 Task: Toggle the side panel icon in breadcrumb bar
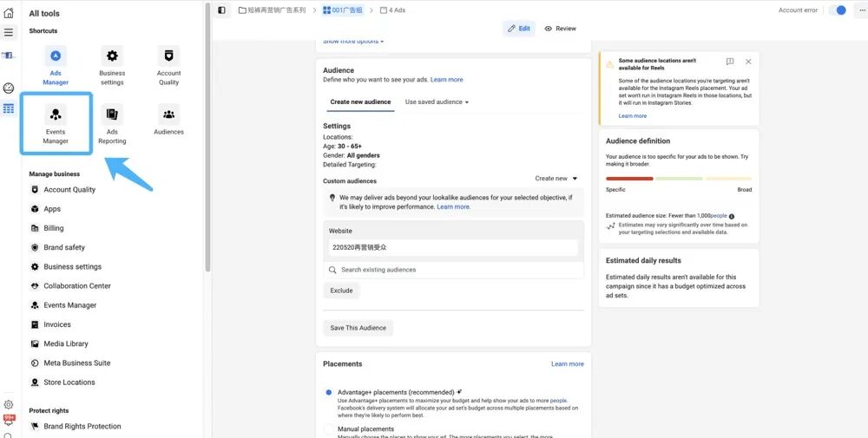tap(221, 10)
